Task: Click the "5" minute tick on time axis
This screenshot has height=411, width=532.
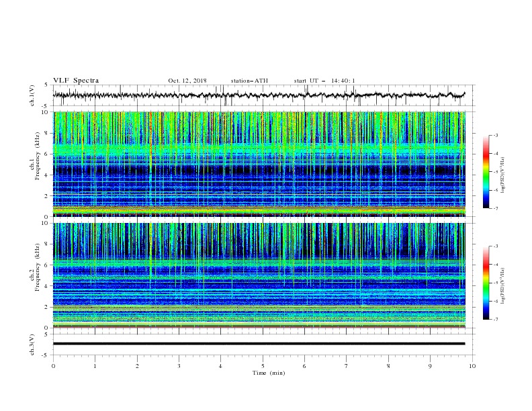Action: point(263,366)
